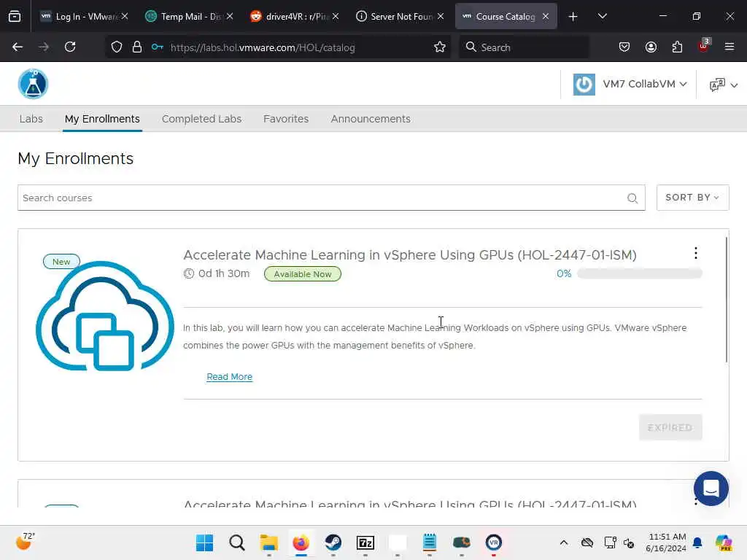Close the Temp Mail browser tab

pos(230,17)
